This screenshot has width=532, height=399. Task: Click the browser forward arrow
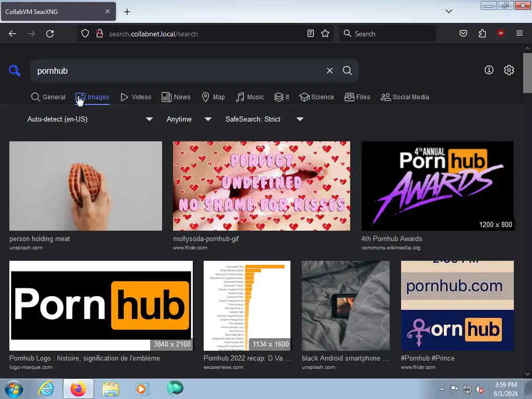point(31,34)
